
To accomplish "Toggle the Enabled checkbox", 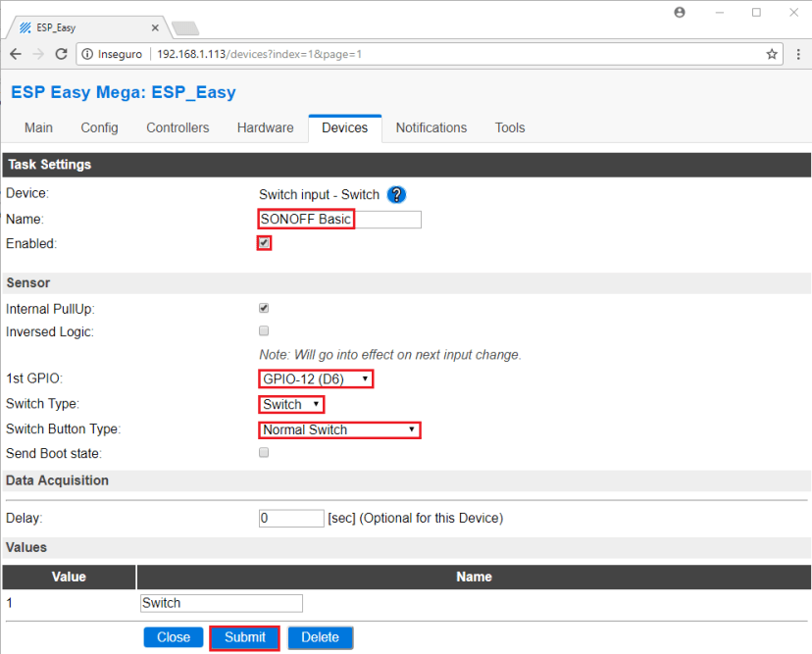I will [x=264, y=243].
